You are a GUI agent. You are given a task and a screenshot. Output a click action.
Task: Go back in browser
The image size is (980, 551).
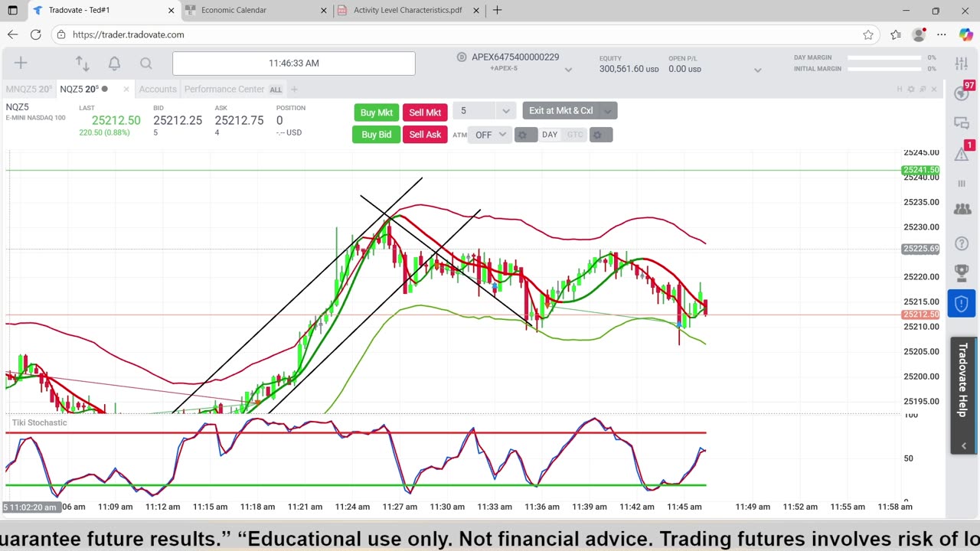pos(12,34)
